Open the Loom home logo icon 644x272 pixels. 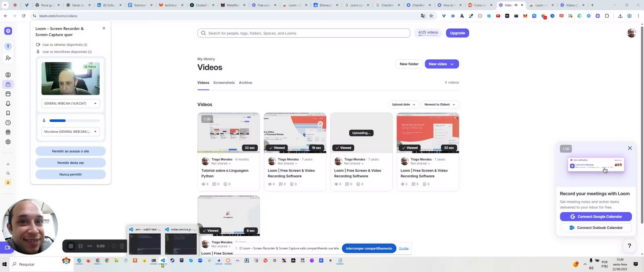[x=8, y=31]
